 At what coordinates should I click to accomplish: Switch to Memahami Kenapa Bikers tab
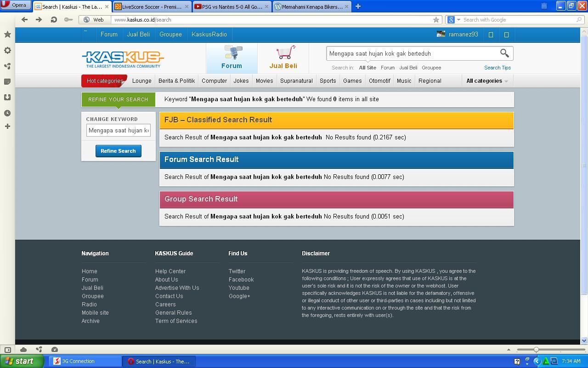[x=312, y=6]
